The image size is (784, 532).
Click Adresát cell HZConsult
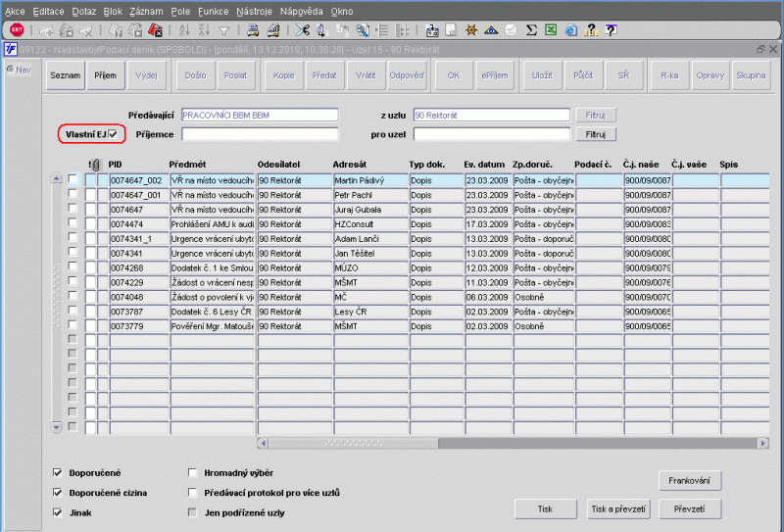(370, 224)
